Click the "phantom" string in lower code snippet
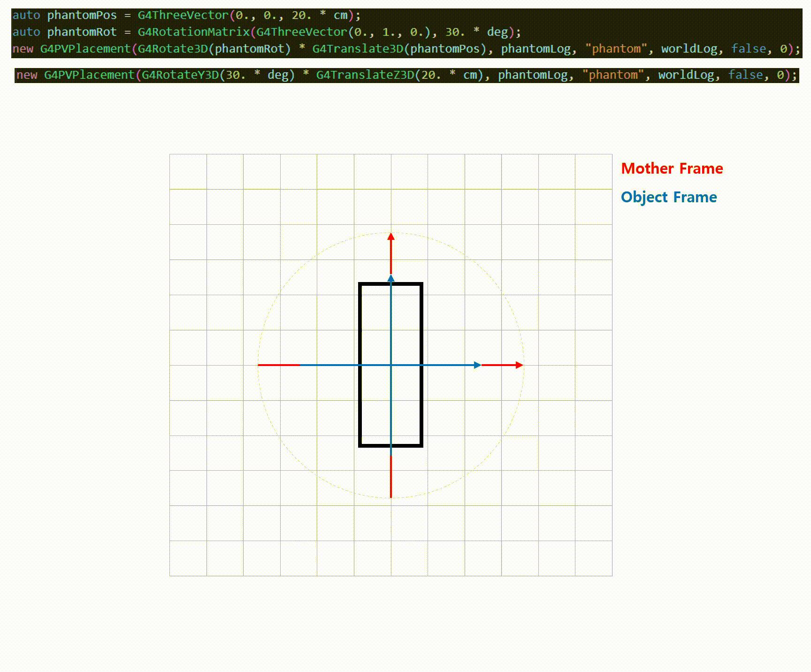 [613, 76]
